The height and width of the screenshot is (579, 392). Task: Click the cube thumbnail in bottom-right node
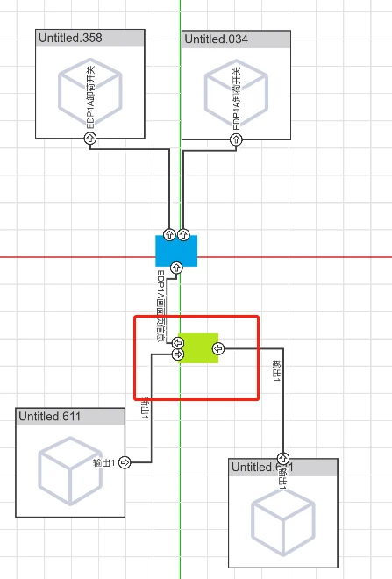coord(283,521)
